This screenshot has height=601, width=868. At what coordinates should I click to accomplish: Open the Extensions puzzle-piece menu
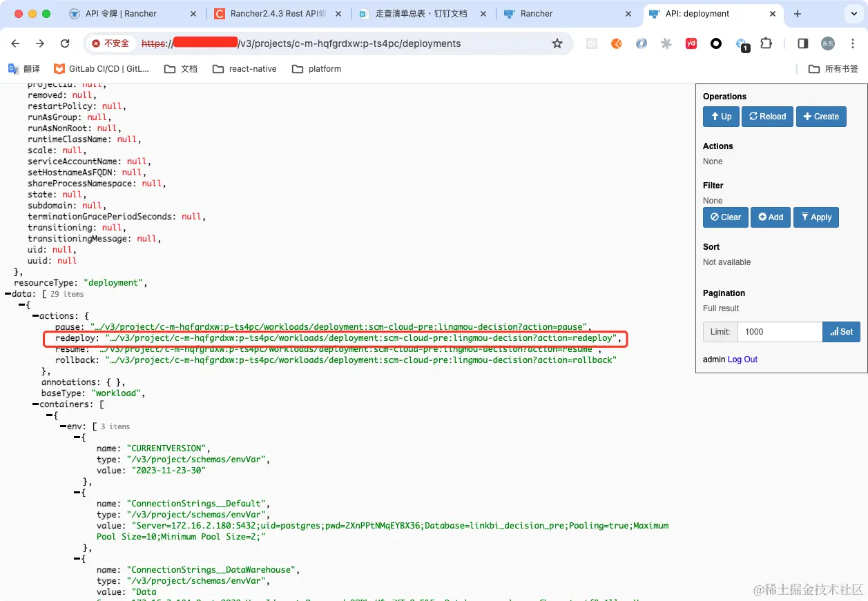click(766, 43)
